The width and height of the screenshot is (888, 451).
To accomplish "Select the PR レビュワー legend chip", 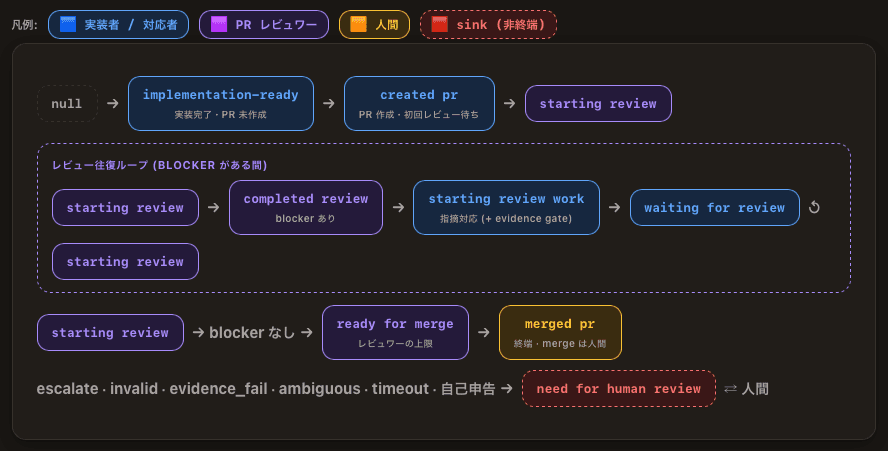I will (264, 24).
